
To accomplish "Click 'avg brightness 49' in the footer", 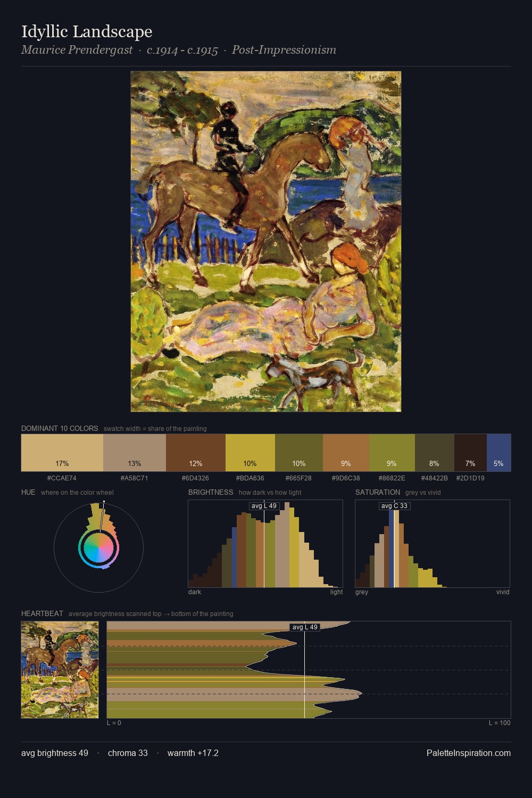I will click(x=55, y=753).
